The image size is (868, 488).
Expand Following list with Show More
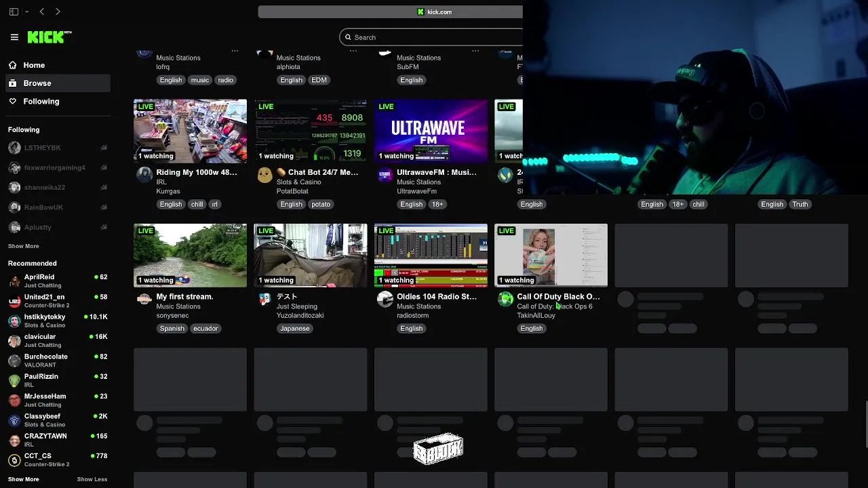[x=24, y=246]
